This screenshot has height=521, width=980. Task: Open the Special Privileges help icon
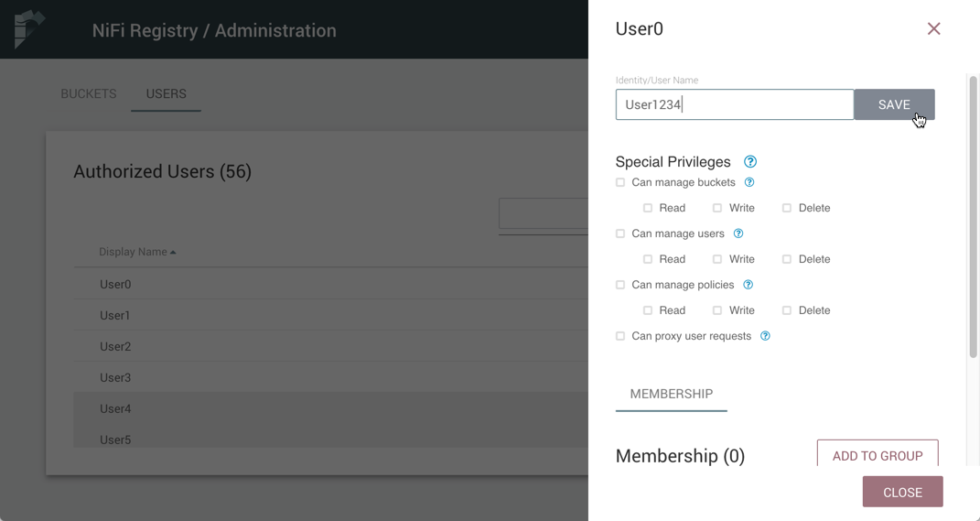pos(750,162)
